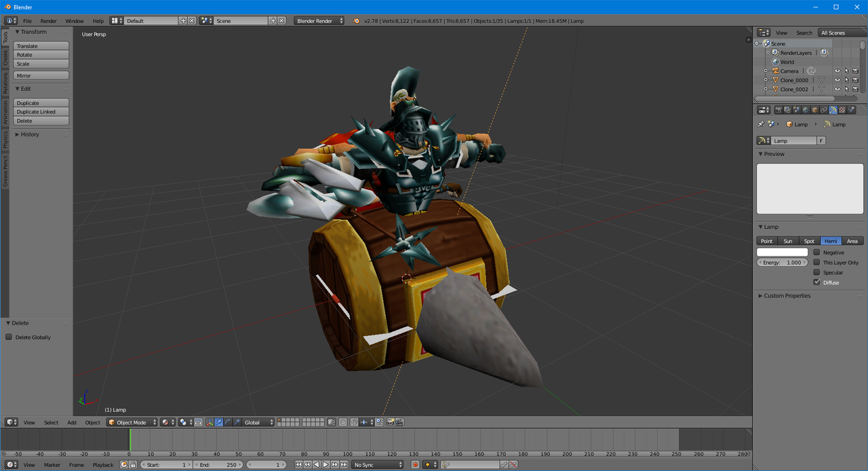Viewport: 868px width, 471px height.
Task: Play animation forward in timeline
Action: [325, 465]
